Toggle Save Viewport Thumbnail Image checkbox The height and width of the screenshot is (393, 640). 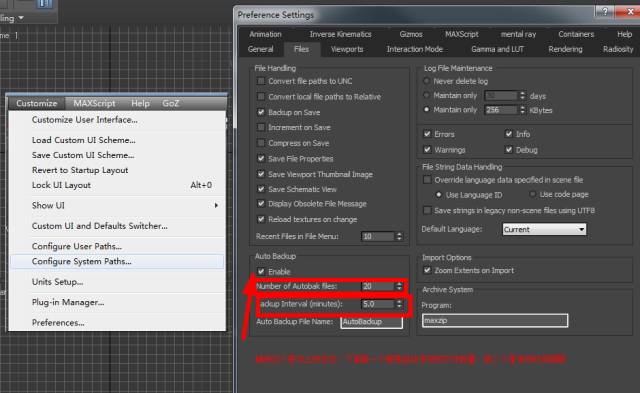(x=261, y=174)
